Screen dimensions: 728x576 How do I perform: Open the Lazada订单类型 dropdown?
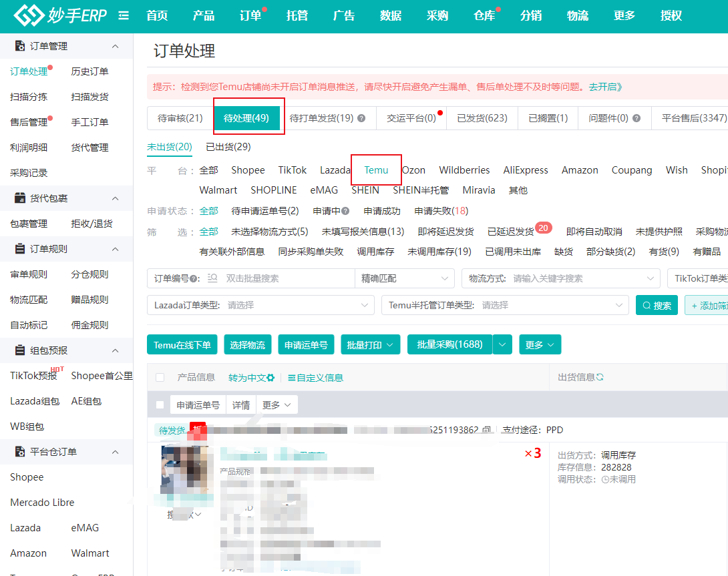pyautogui.click(x=261, y=305)
